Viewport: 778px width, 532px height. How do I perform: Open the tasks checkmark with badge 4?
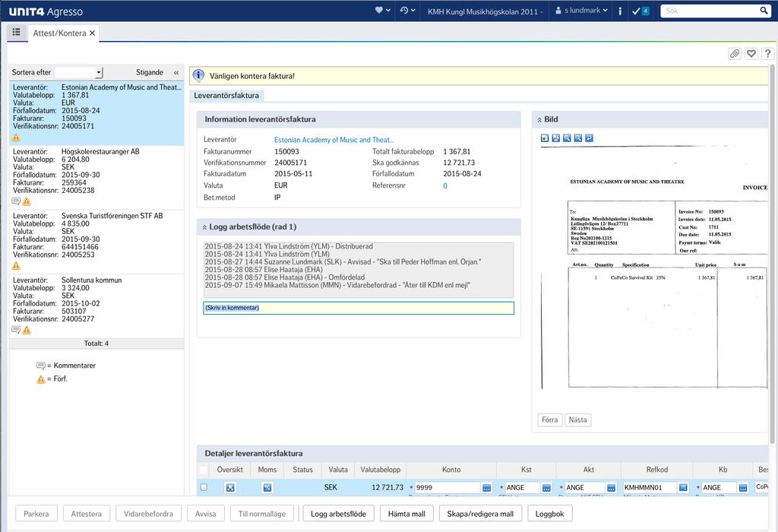(640, 11)
